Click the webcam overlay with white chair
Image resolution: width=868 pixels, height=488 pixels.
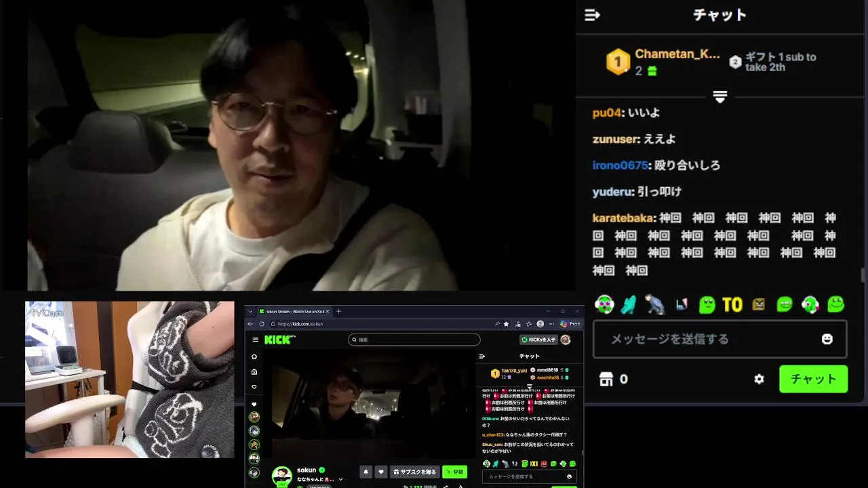(x=130, y=380)
